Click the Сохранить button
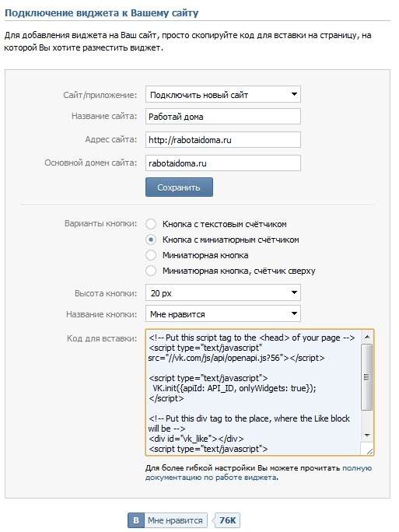 tap(179, 187)
